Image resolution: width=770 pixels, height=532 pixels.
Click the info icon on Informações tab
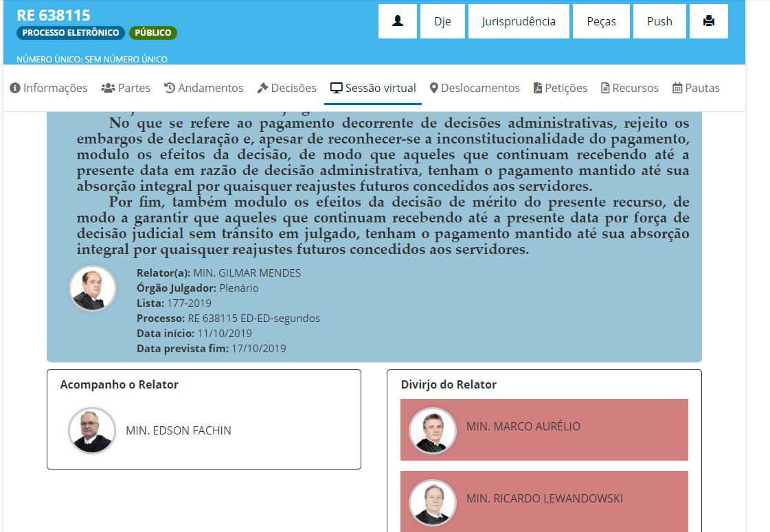(14, 88)
